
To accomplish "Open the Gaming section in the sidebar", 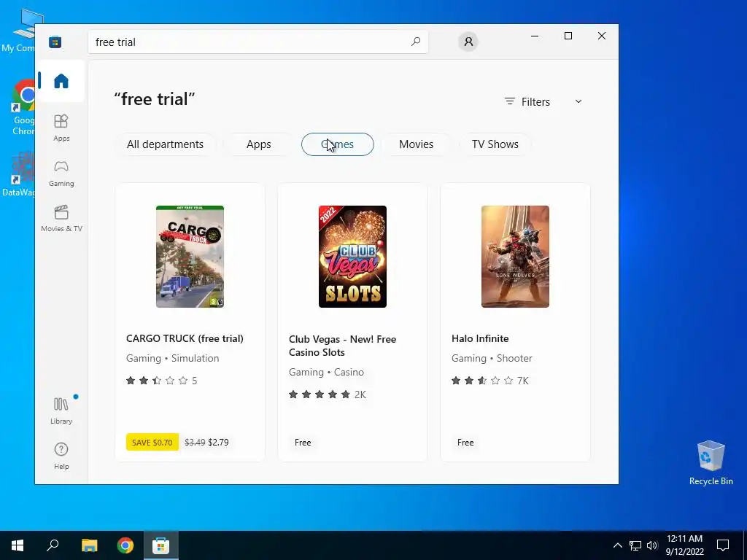I will [x=61, y=174].
